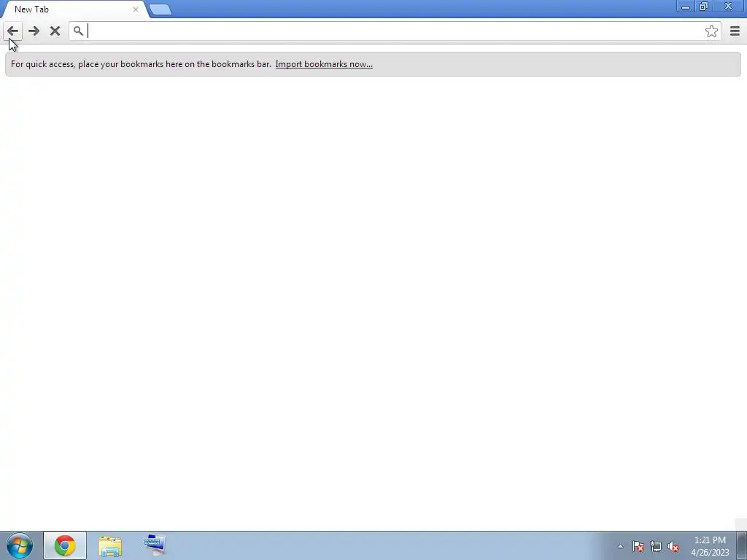
Task: Open the Windows Start menu
Action: pyautogui.click(x=20, y=545)
